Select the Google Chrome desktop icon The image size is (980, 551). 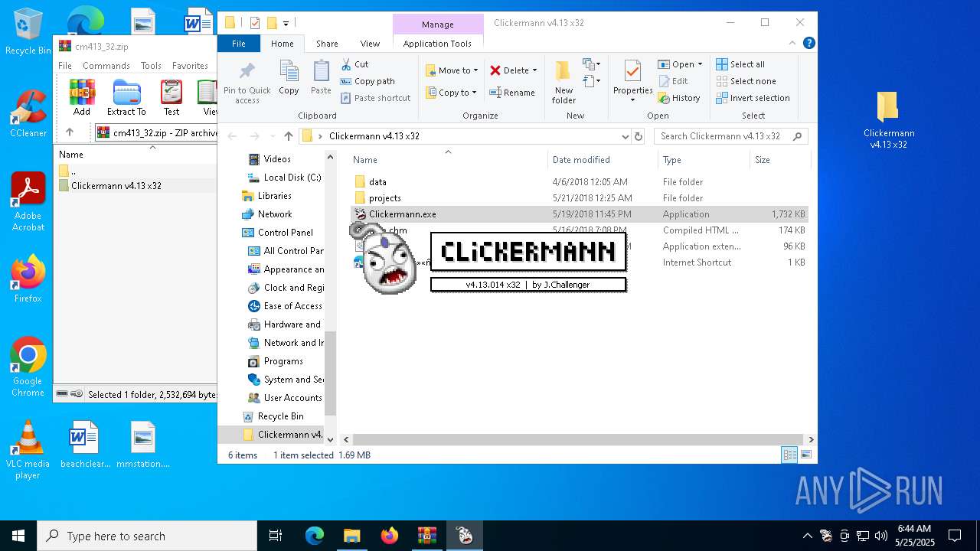click(28, 367)
